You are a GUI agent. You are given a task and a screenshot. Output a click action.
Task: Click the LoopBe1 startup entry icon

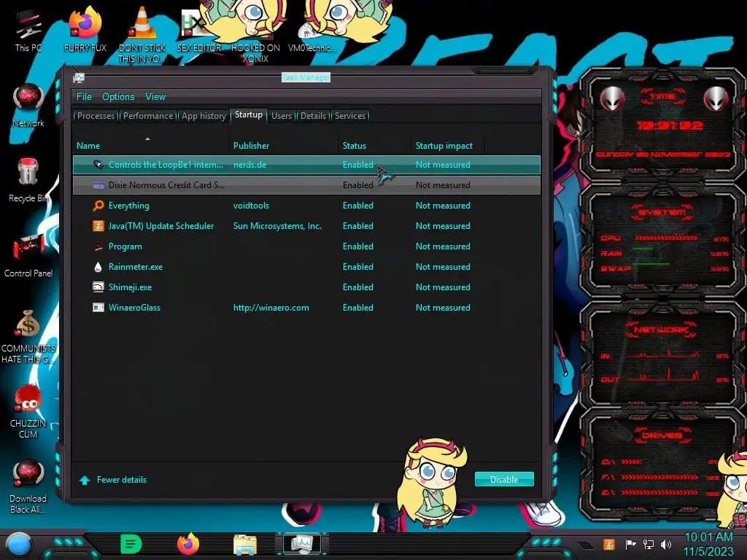point(98,164)
